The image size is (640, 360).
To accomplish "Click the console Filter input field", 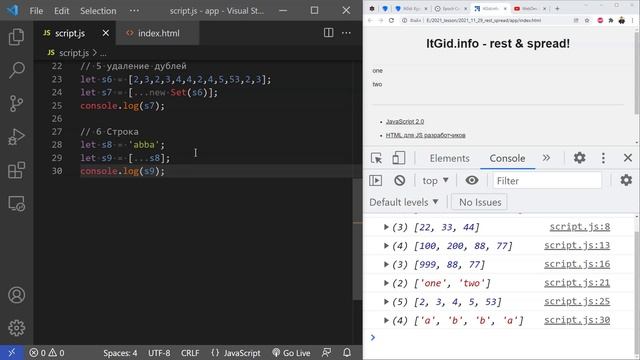I will (x=547, y=180).
